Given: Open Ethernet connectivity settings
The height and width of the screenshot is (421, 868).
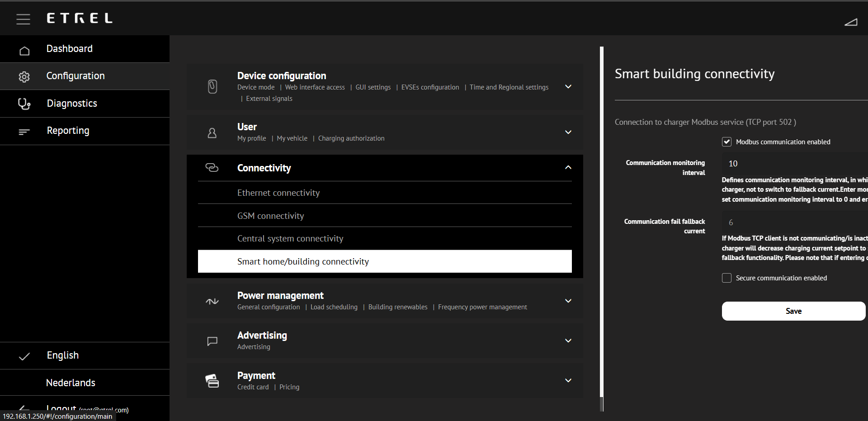Looking at the screenshot, I should point(278,193).
